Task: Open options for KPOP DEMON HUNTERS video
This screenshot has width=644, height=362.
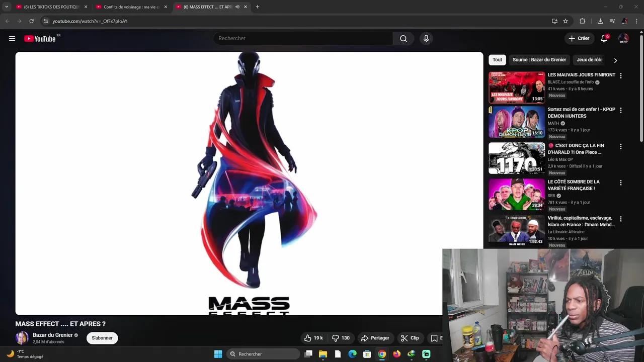Action: click(621, 110)
